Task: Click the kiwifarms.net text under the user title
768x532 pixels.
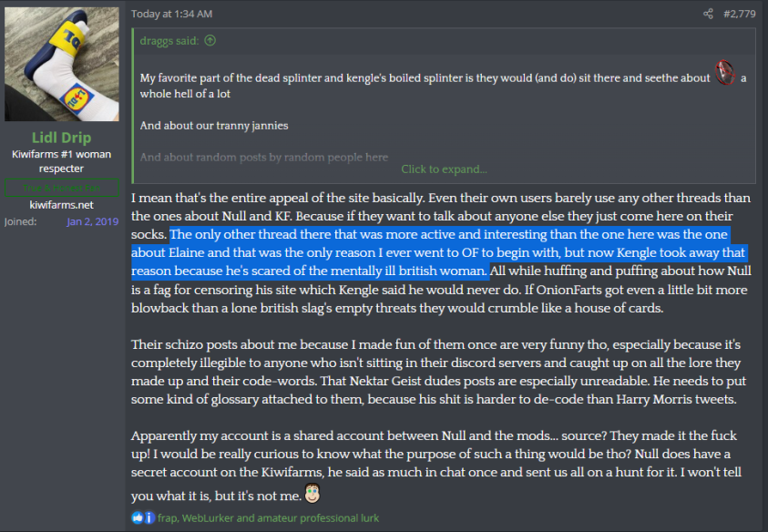Action: point(62,205)
